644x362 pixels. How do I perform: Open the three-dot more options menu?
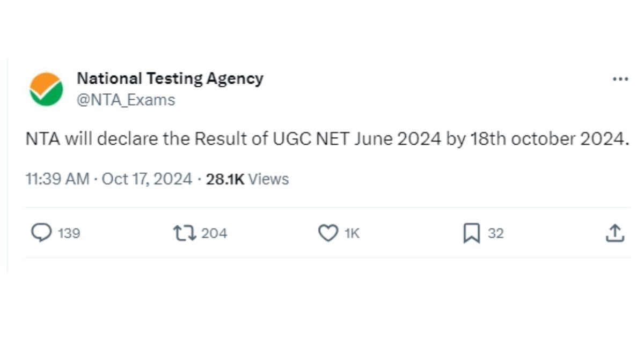tap(620, 79)
